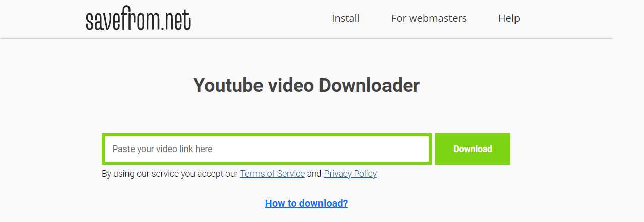The width and height of the screenshot is (644, 222).
Task: Focus the Paste your video link field
Action: 267,149
